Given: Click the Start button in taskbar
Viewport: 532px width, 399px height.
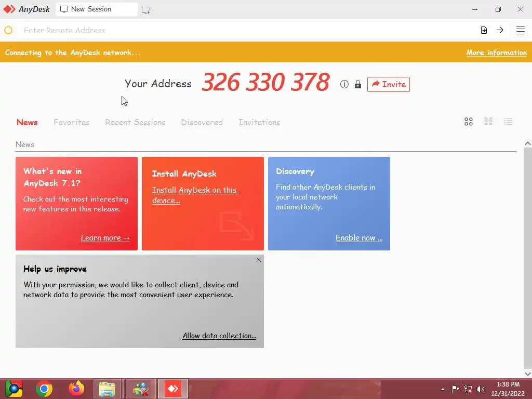Looking at the screenshot, I should coord(14,389).
